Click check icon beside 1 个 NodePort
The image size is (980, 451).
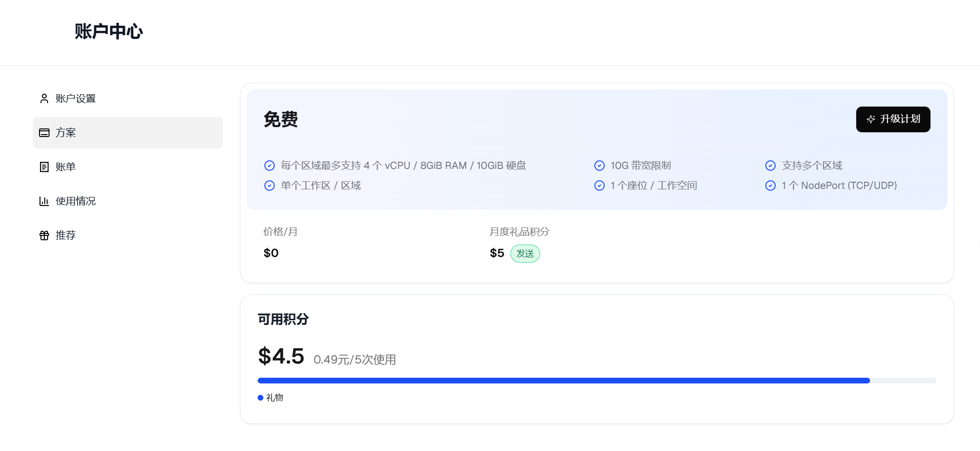click(x=770, y=186)
